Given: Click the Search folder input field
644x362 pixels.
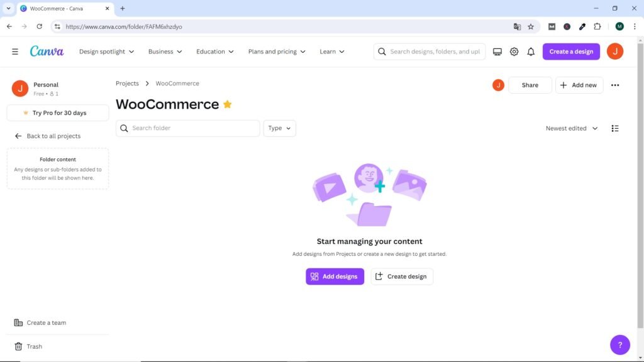Looking at the screenshot, I should tap(192, 128).
